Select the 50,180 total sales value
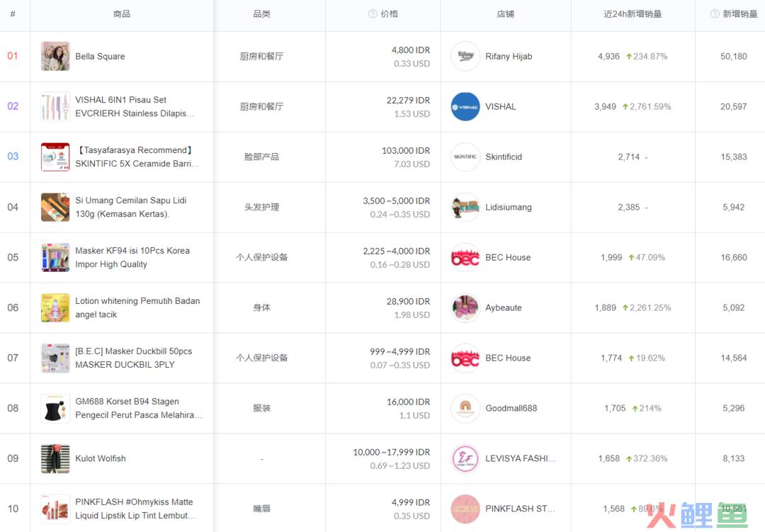The width and height of the screenshot is (765, 532). [x=734, y=56]
